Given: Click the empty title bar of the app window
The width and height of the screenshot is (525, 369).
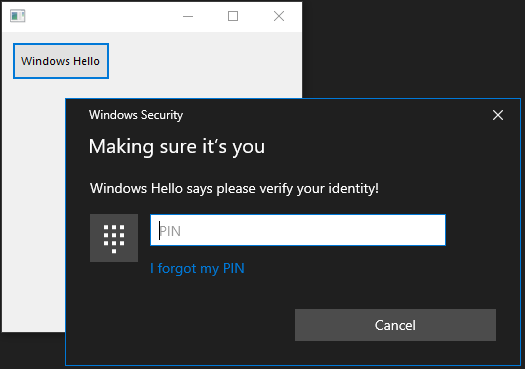Looking at the screenshot, I should coord(100,16).
